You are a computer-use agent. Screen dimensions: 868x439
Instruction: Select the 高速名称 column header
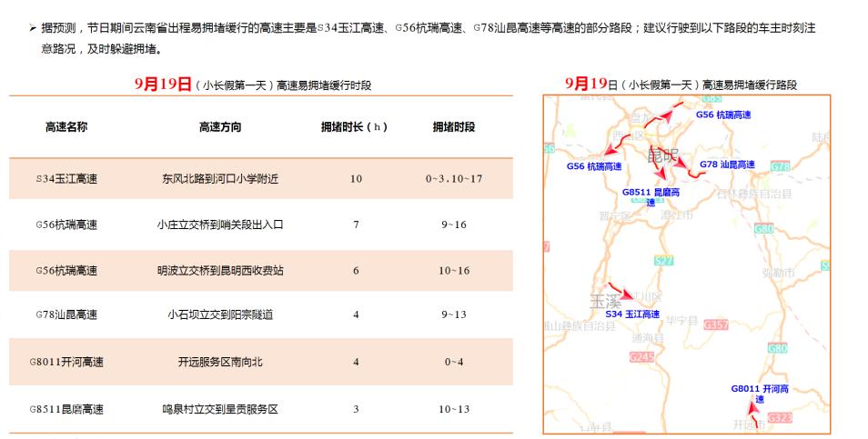coord(66,127)
